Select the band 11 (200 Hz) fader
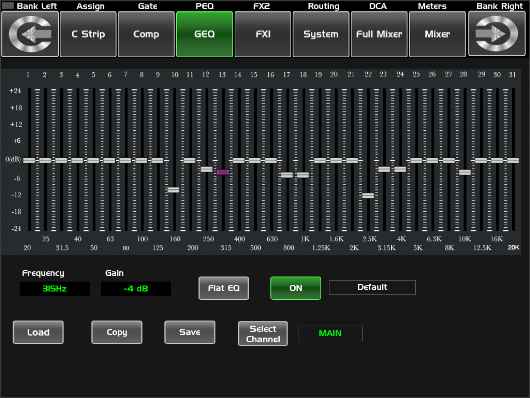Image resolution: width=530 pixels, height=398 pixels. point(190,160)
